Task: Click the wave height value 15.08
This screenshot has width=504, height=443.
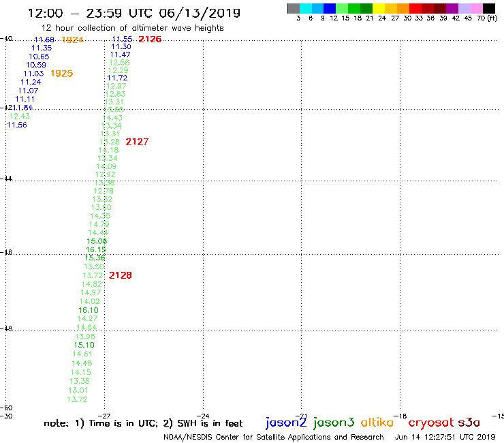Action: (x=97, y=241)
